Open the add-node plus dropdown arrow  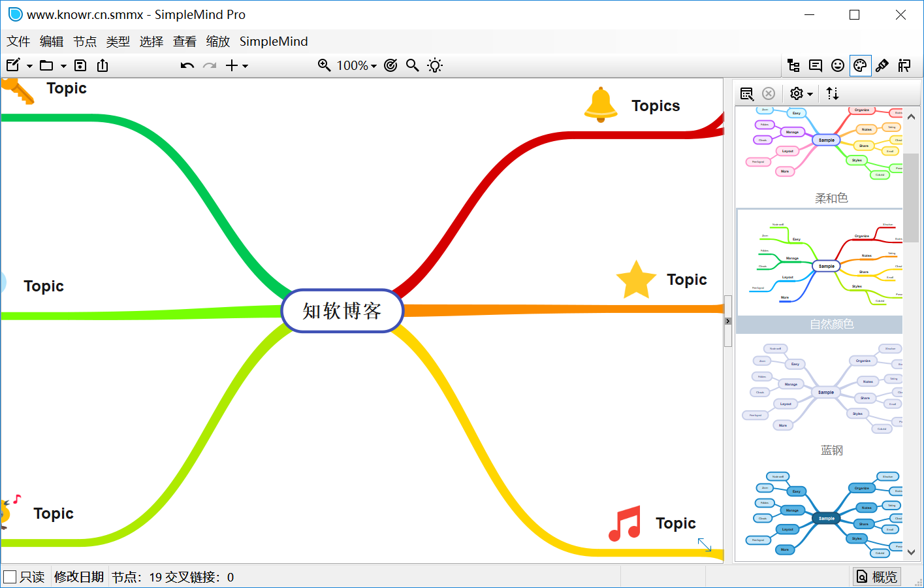click(246, 66)
